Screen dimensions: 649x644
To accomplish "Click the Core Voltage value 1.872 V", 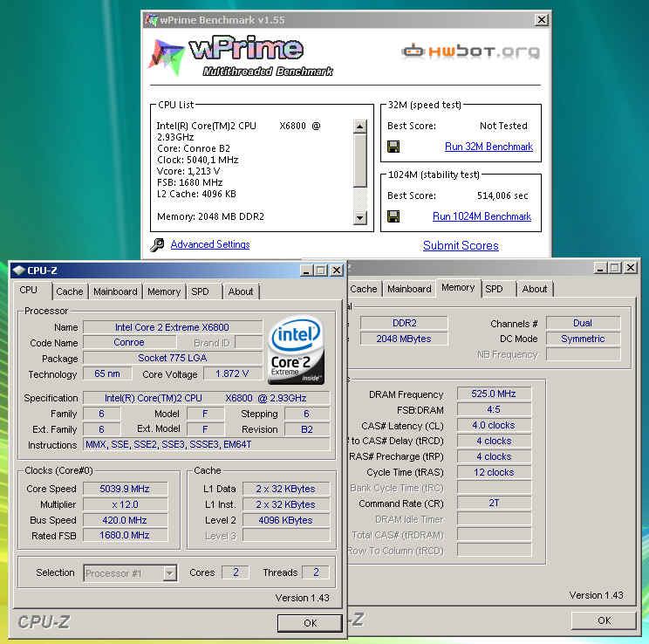I will tap(232, 373).
